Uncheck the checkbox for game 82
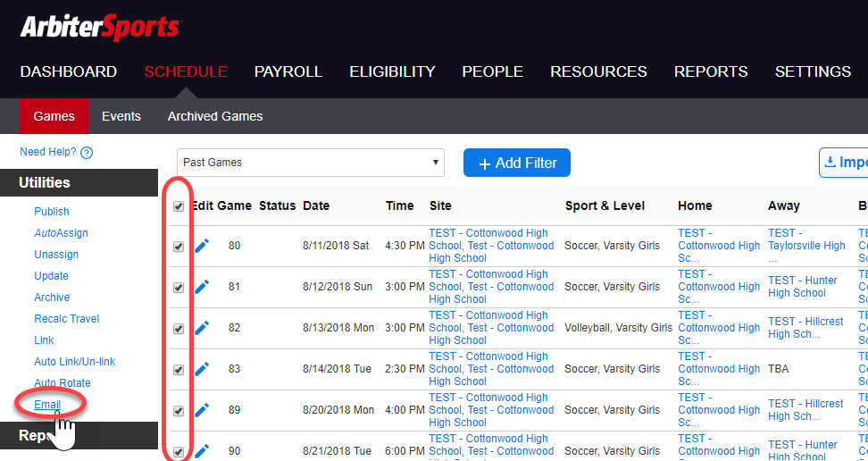 coord(179,329)
